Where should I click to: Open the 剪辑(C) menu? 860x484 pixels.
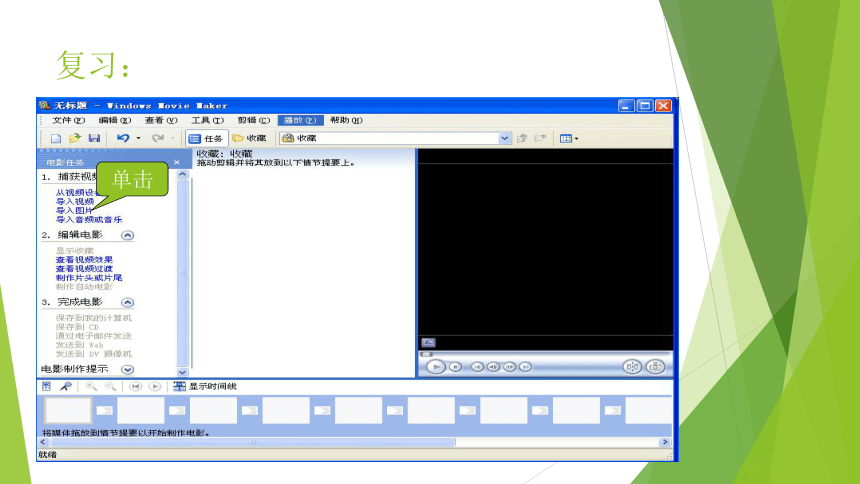tap(253, 120)
